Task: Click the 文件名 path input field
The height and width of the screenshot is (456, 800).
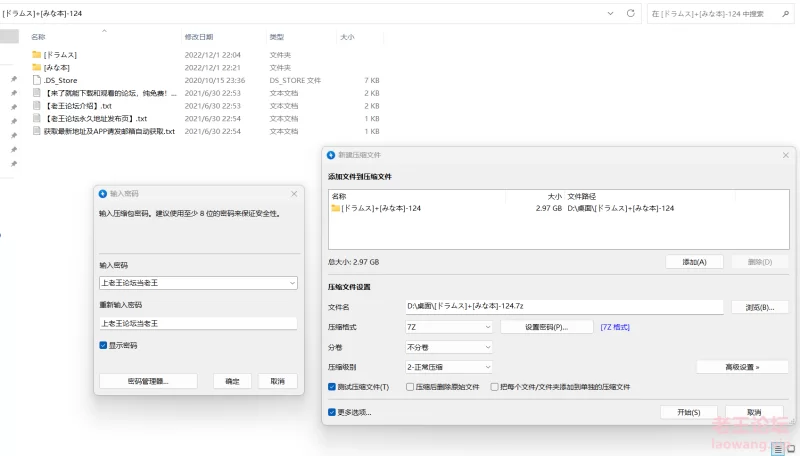Action: pos(563,306)
